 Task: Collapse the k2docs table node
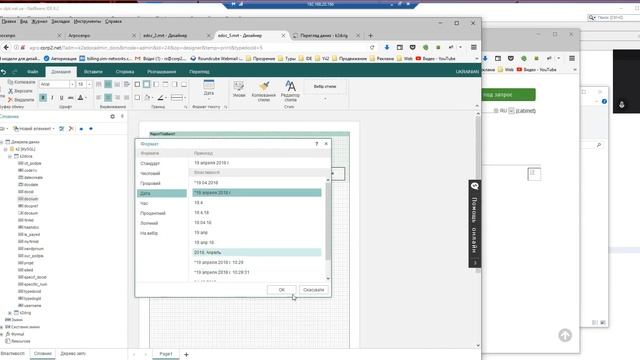(x=10, y=156)
